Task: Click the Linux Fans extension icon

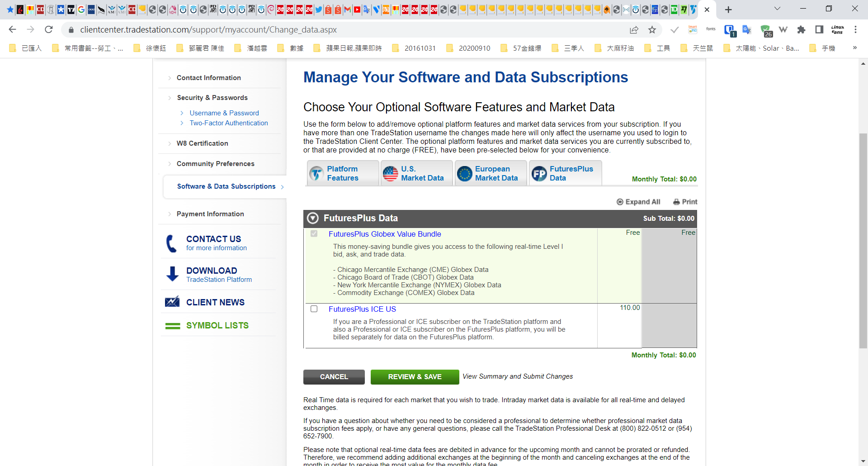Action: 837,29
